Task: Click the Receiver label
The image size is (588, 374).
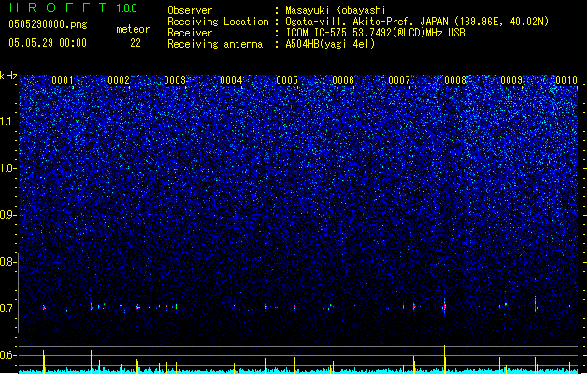Action: [190, 33]
